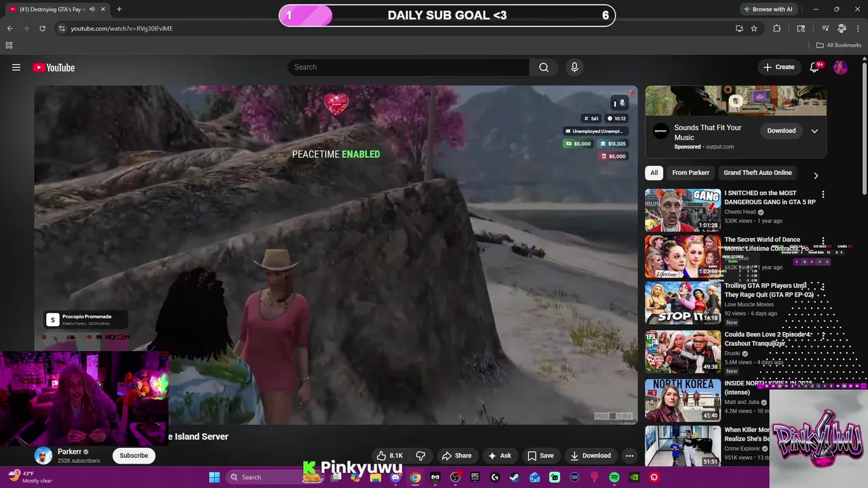Open Epic Games launcher from taskbar
This screenshot has height=488, width=868.
(475, 477)
